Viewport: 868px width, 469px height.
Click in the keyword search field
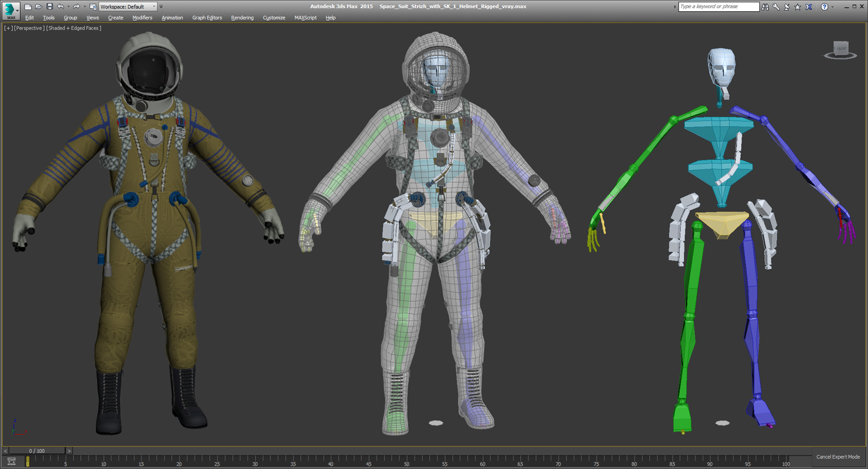tap(718, 6)
